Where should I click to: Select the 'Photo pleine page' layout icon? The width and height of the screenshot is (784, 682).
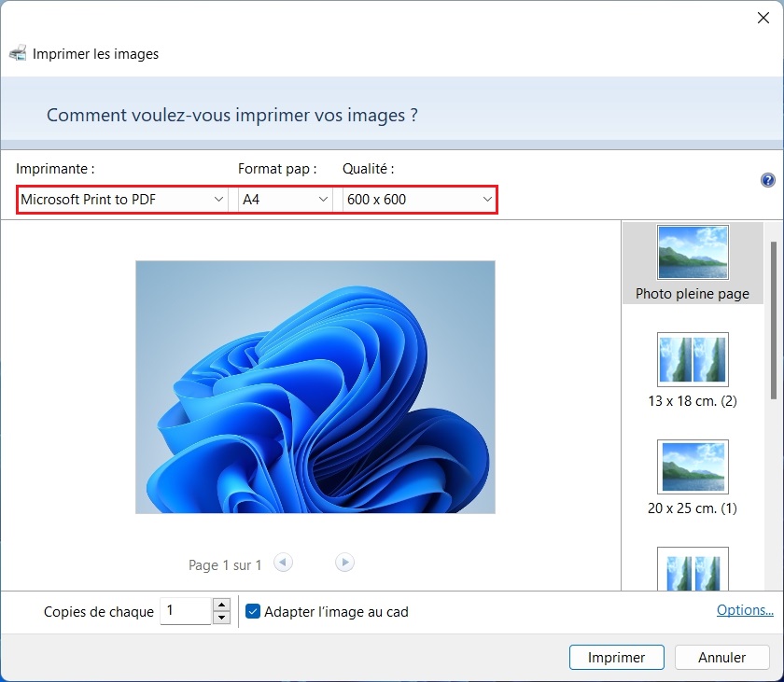pos(693,250)
